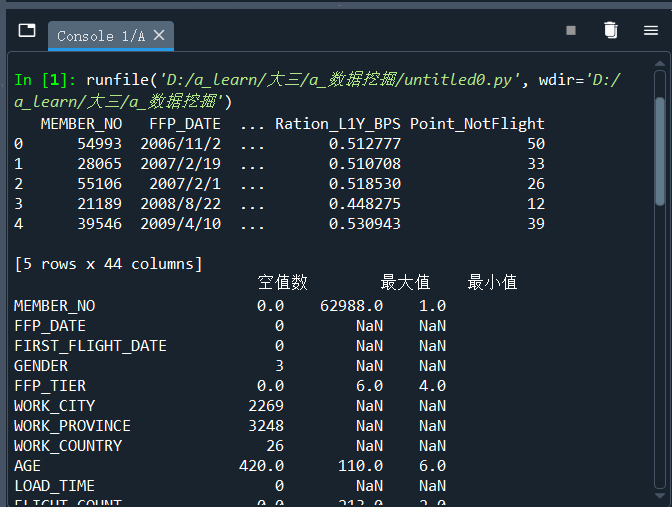The height and width of the screenshot is (507, 672).
Task: Click member number 54993
Action: (99, 144)
